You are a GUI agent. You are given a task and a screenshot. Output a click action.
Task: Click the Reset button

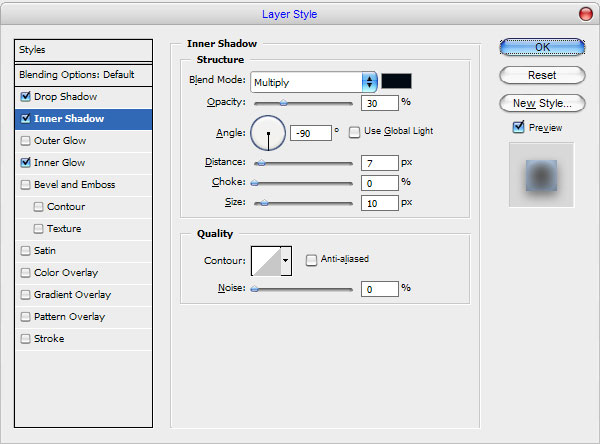[542, 75]
